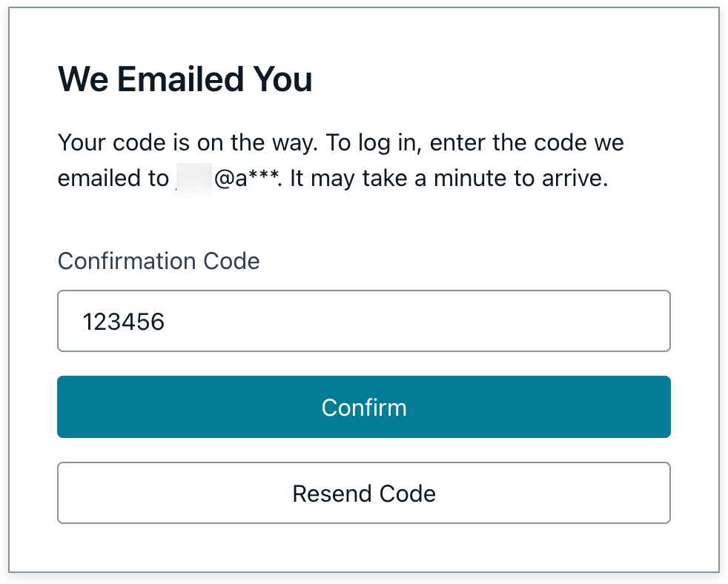Activate the teal Confirm button
The width and height of the screenshot is (728, 584).
[x=363, y=406]
